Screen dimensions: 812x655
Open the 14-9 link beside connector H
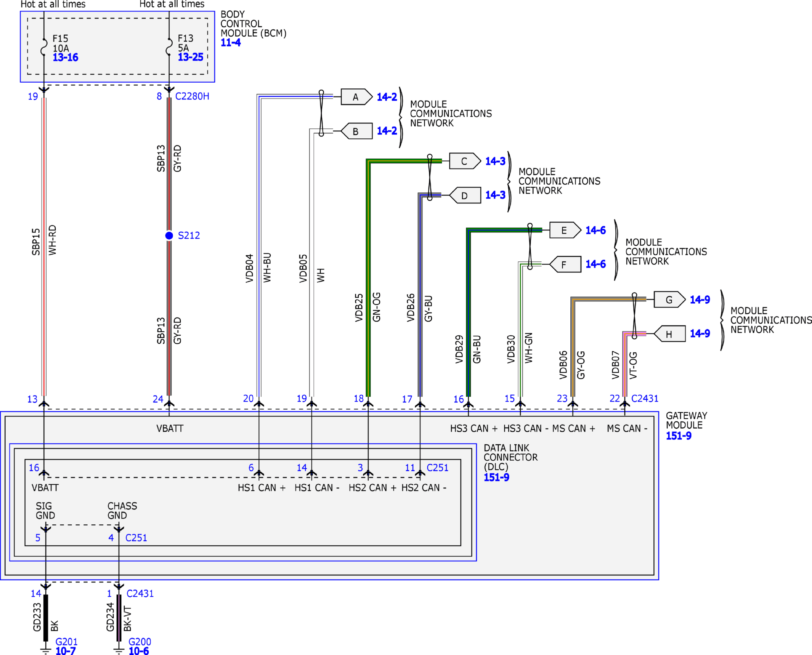coord(700,333)
